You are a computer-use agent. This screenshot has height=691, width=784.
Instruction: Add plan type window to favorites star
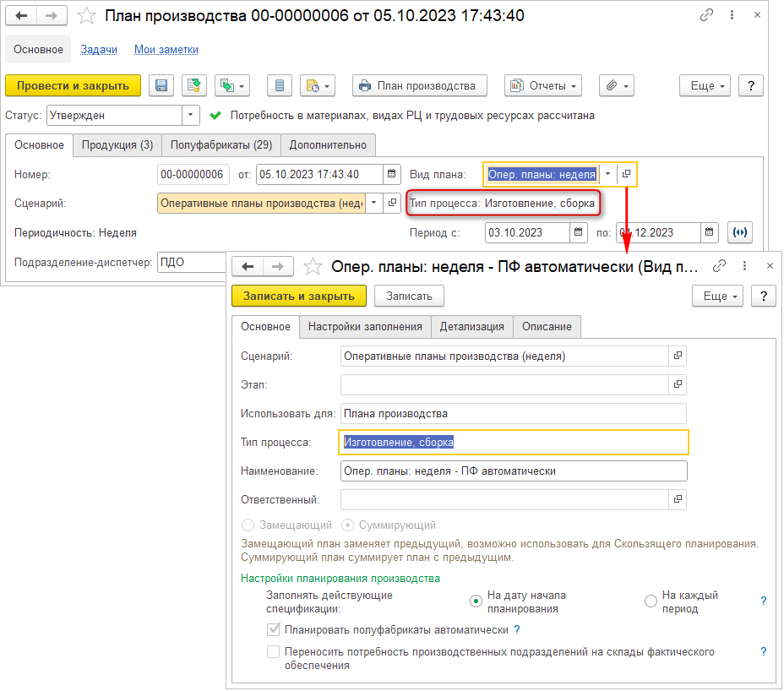pyautogui.click(x=313, y=267)
